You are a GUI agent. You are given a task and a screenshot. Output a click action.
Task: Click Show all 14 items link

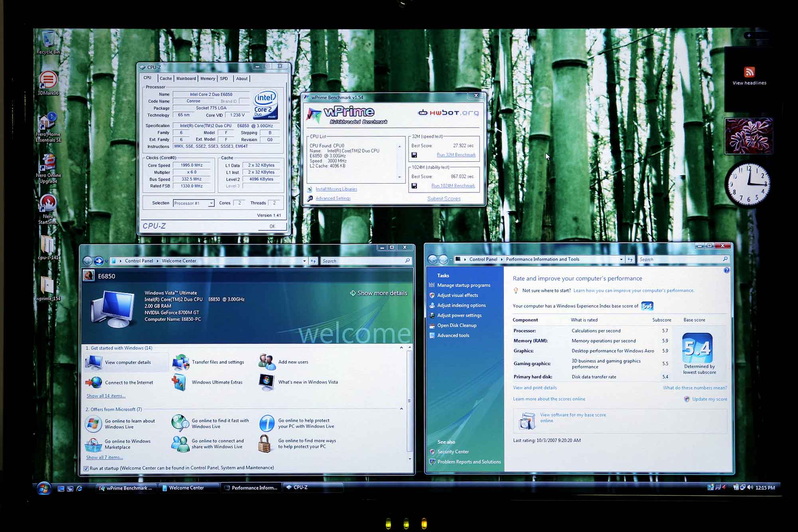pos(106,396)
